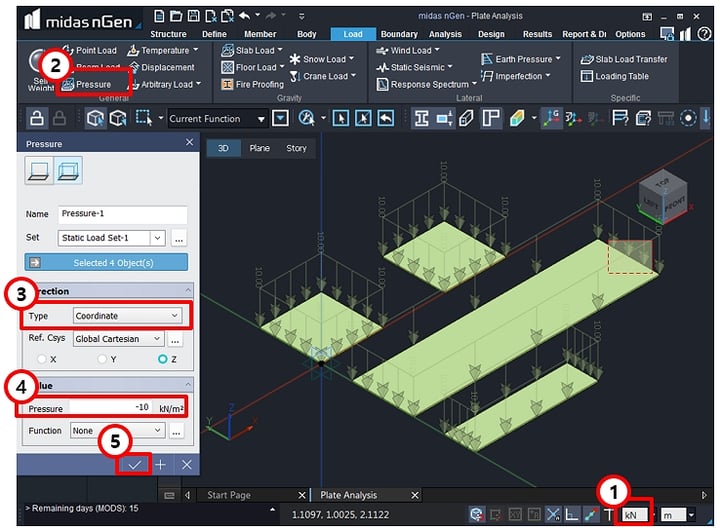Image resolution: width=720 pixels, height=530 pixels.
Task: Click the help question mark icon
Action: coord(704,34)
